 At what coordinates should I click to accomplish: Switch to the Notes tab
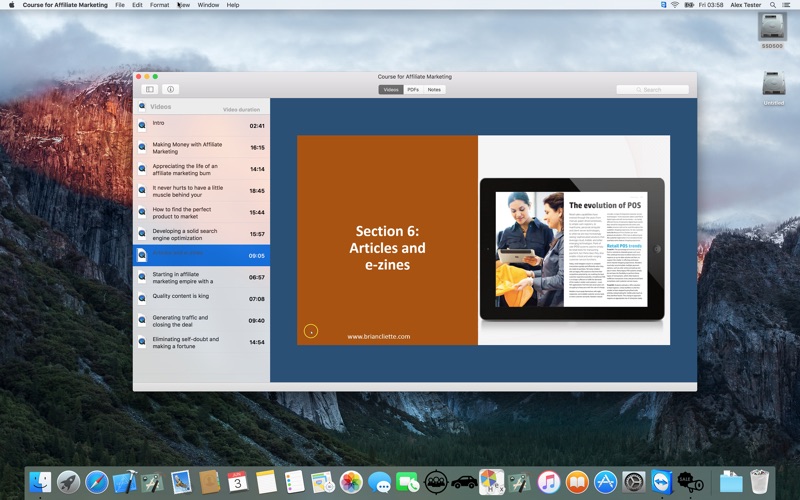(434, 89)
